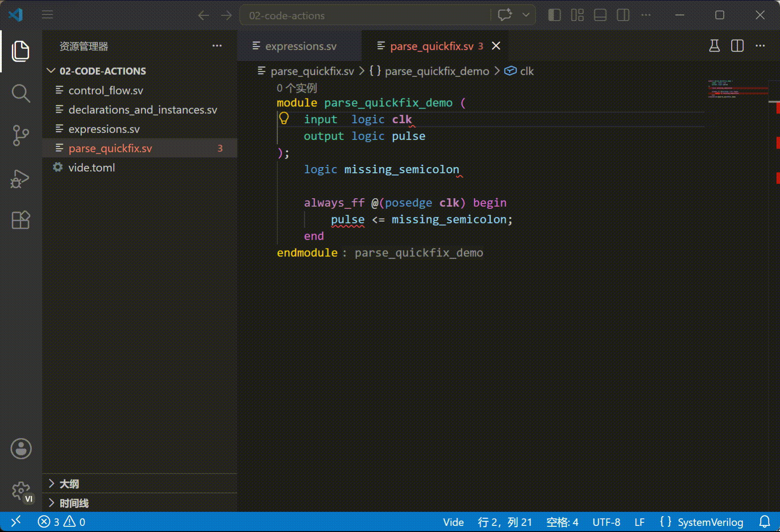Open title bar more options

click(x=646, y=15)
